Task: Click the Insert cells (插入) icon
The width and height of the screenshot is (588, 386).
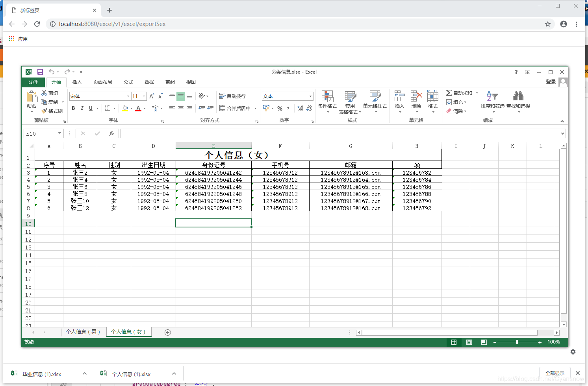Action: tap(400, 96)
